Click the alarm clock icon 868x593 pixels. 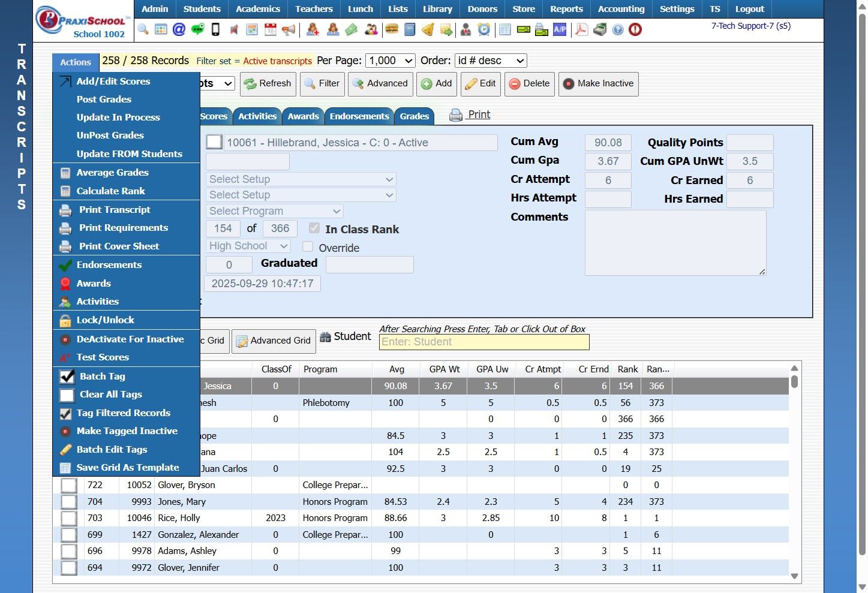[x=484, y=29]
